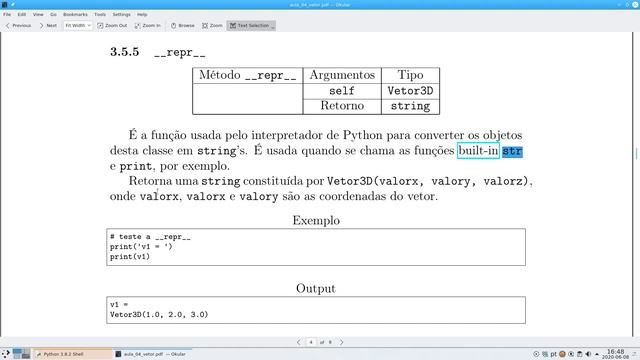The width and height of the screenshot is (640, 360).
Task: Click the highlighted word "str"
Action: 512,151
